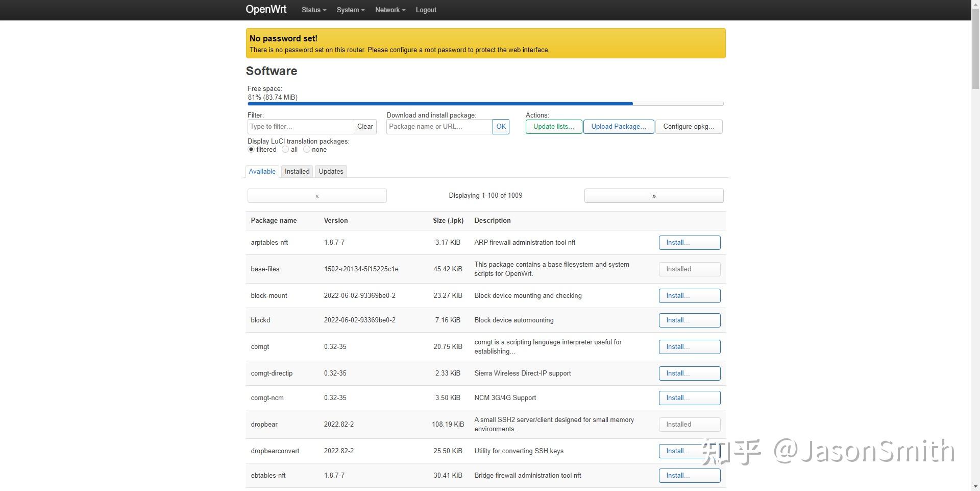Click the Upload Package button
This screenshot has width=980, height=491.
coord(619,126)
